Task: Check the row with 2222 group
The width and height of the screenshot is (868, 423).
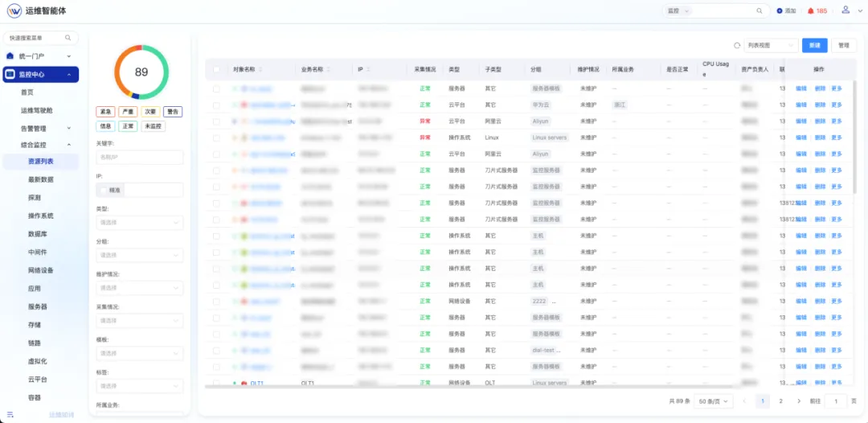Action: coord(216,302)
